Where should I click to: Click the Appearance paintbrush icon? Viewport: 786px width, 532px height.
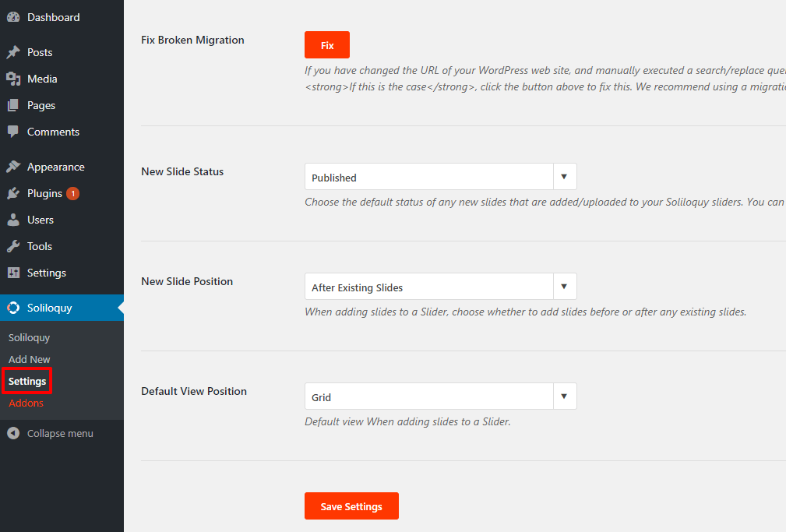(13, 167)
